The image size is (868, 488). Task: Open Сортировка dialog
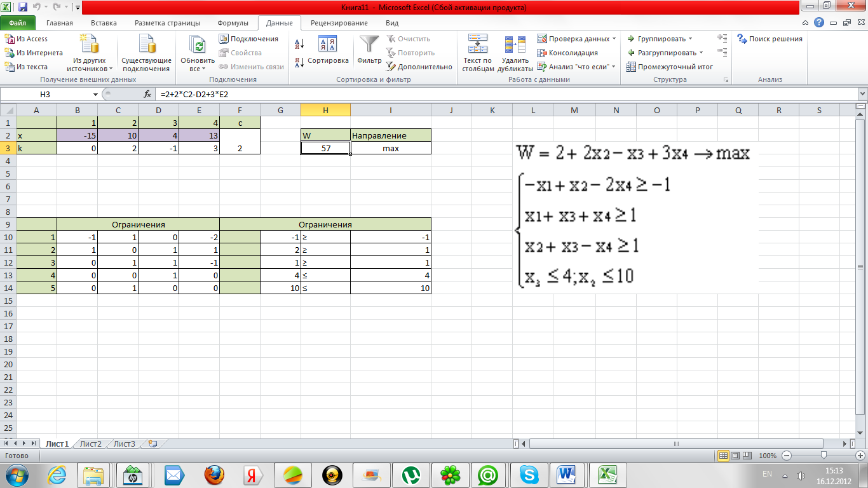[328, 51]
